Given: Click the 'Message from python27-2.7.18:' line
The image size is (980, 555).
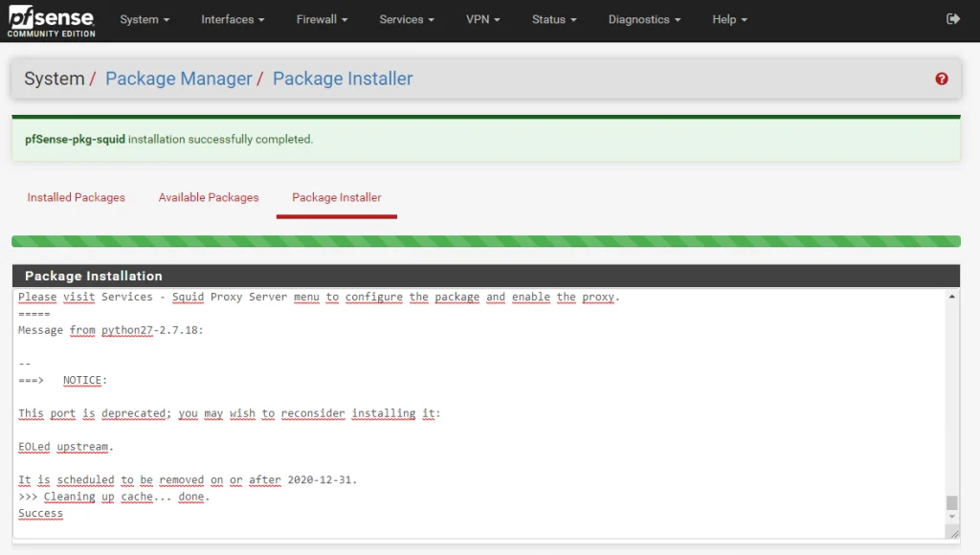Looking at the screenshot, I should 111,330.
